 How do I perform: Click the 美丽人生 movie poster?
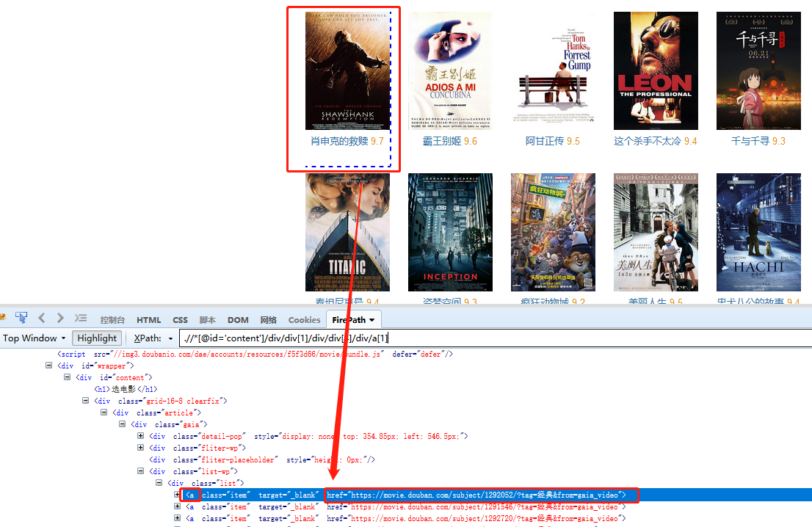click(656, 233)
